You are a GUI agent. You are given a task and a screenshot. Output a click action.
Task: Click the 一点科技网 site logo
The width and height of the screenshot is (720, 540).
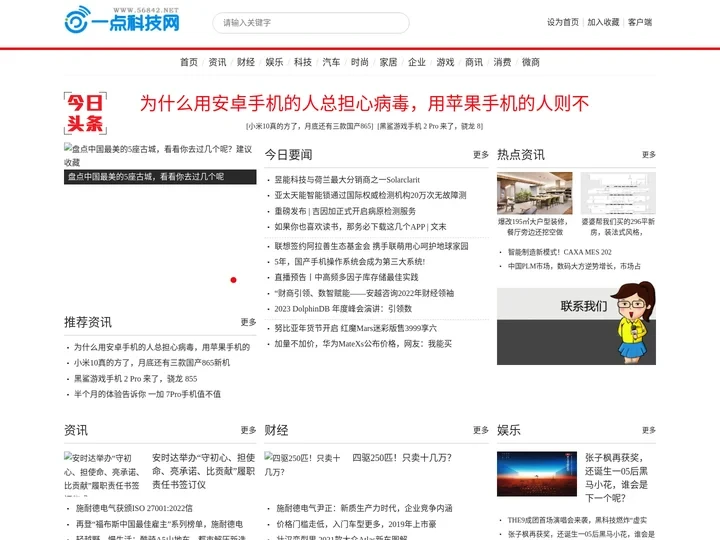(122, 19)
